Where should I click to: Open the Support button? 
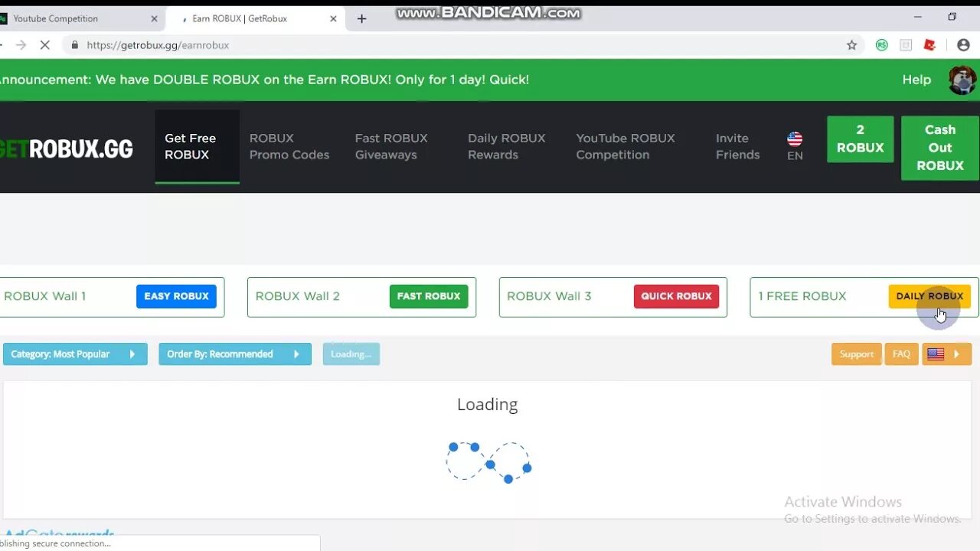tap(857, 354)
